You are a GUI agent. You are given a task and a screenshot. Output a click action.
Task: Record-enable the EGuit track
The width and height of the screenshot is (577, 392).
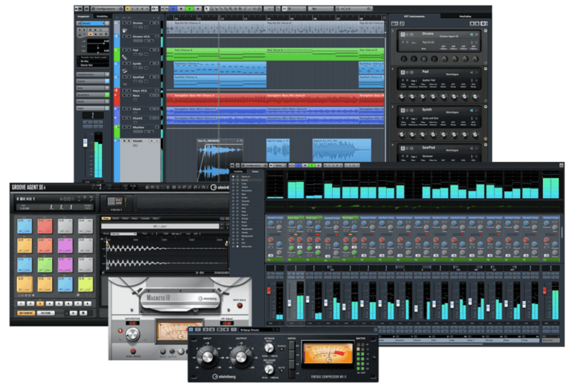point(151,109)
